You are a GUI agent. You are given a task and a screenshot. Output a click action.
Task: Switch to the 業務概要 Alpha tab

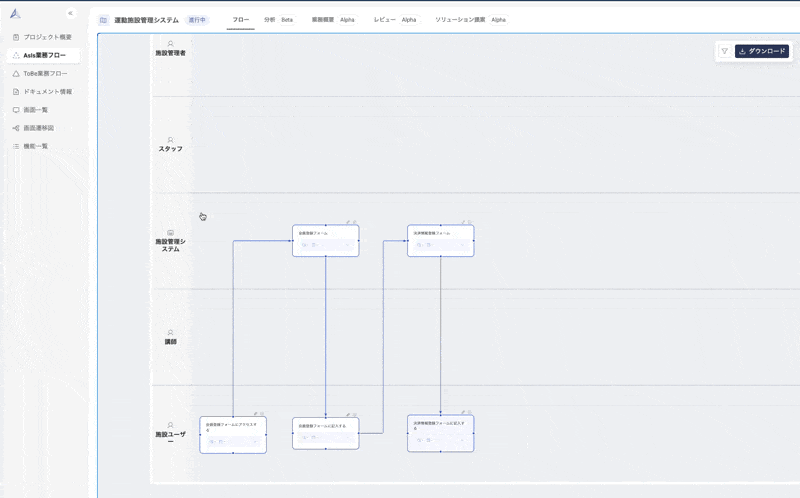(334, 20)
